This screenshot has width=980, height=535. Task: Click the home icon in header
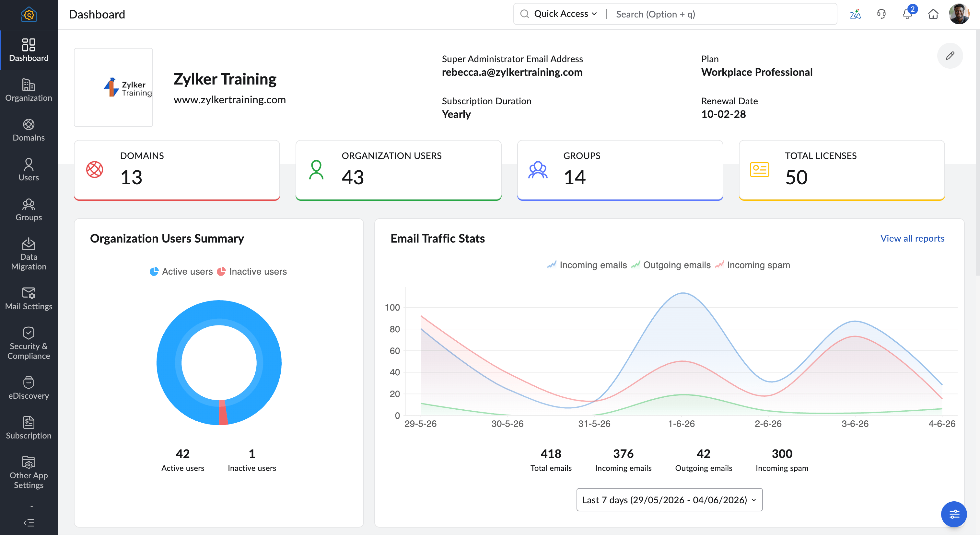[x=933, y=14]
